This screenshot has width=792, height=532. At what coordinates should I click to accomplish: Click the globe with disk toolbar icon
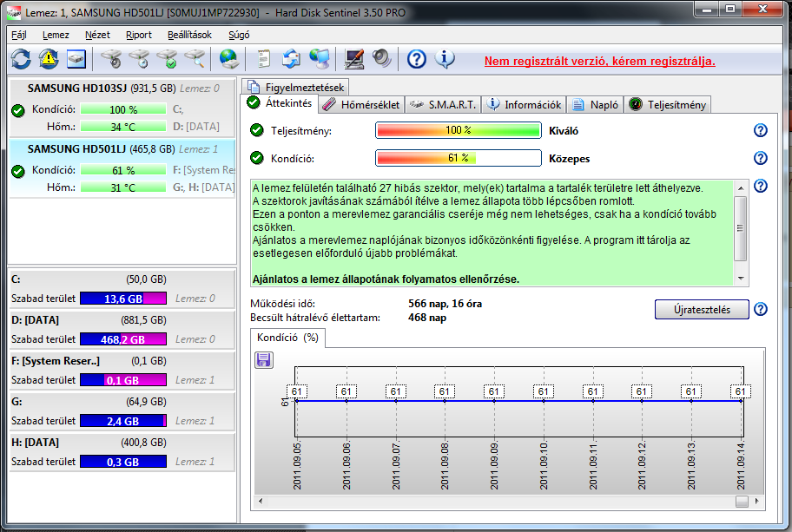point(228,59)
